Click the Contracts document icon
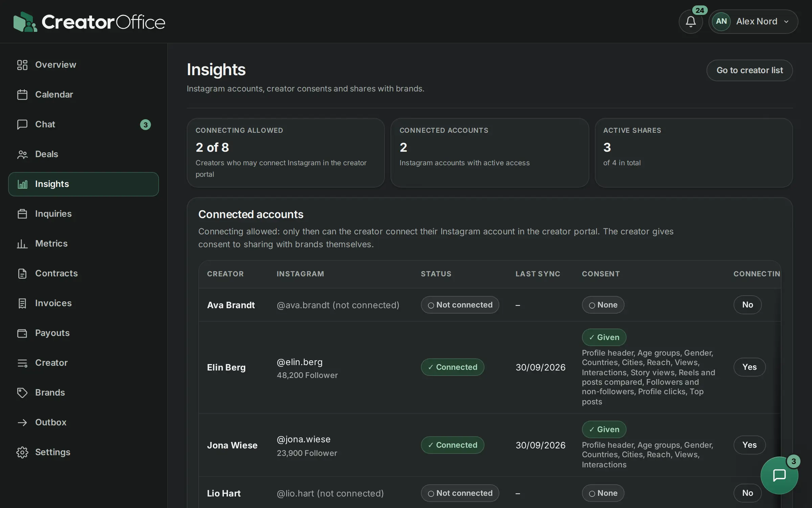This screenshot has height=508, width=812. (x=22, y=273)
